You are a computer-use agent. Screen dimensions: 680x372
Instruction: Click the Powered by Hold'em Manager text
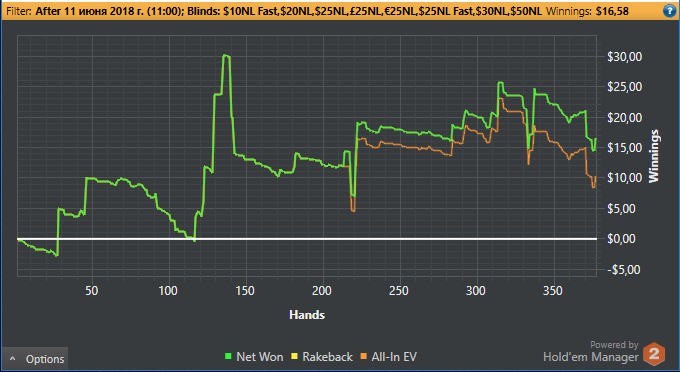(591, 352)
